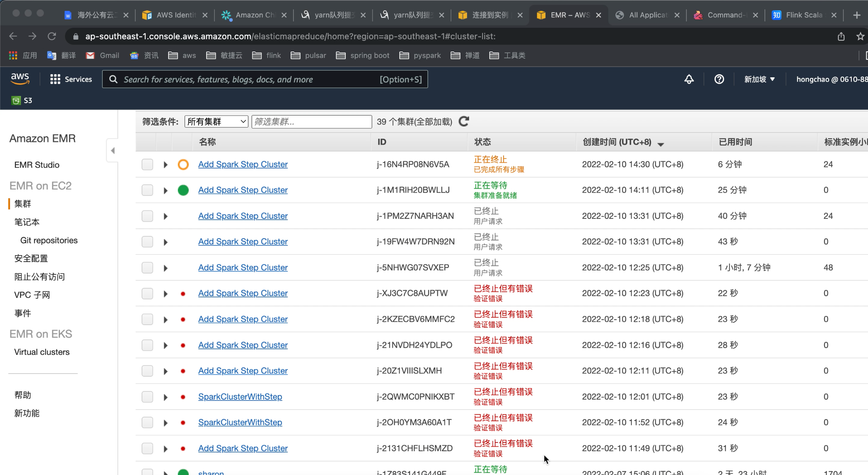The image size is (868, 475).
Task: Select checkbox for cluster j-1M1RIH20BWLLJ
Action: (x=148, y=190)
